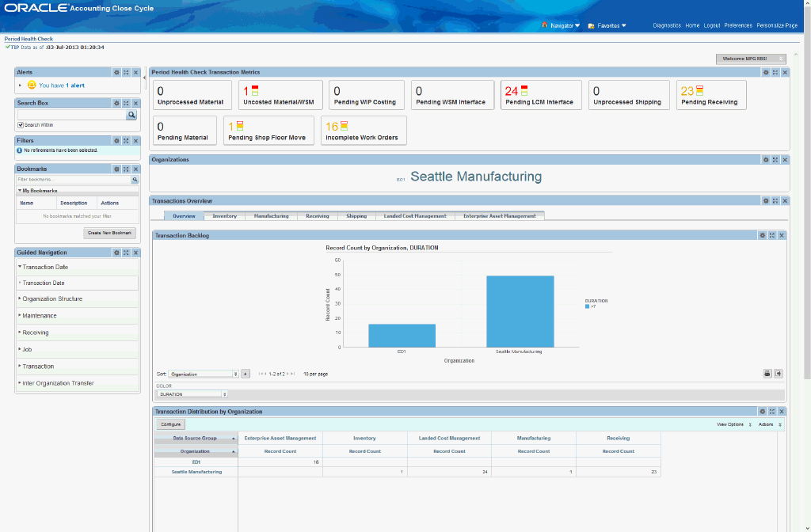Screen dimensions: 811x532
Task: Maximize Period Health Check Transaction Metrics panel
Action: [x=775, y=72]
